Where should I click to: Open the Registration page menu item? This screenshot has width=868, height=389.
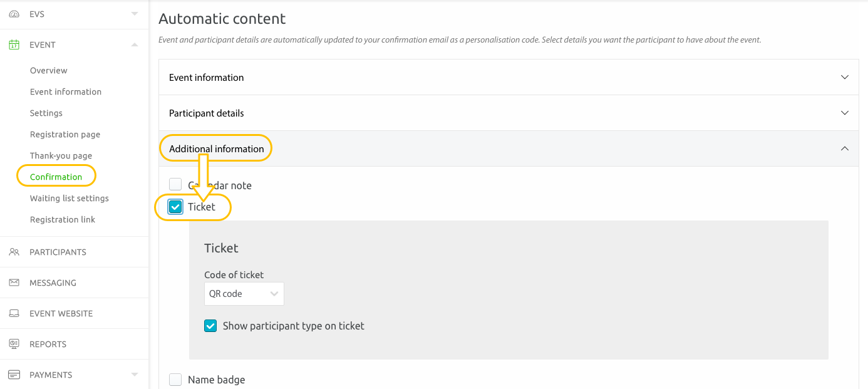(65, 134)
